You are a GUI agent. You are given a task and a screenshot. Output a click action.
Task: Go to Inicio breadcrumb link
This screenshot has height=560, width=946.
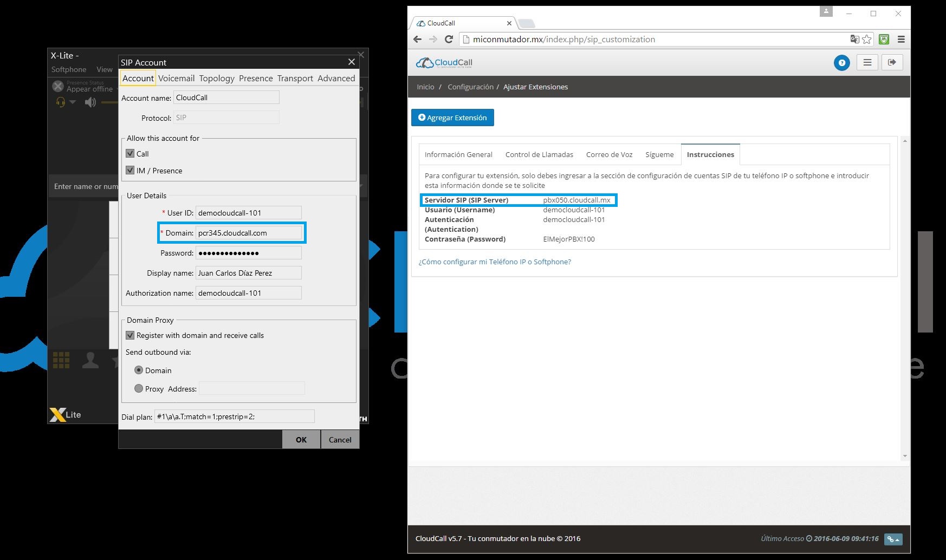425,87
